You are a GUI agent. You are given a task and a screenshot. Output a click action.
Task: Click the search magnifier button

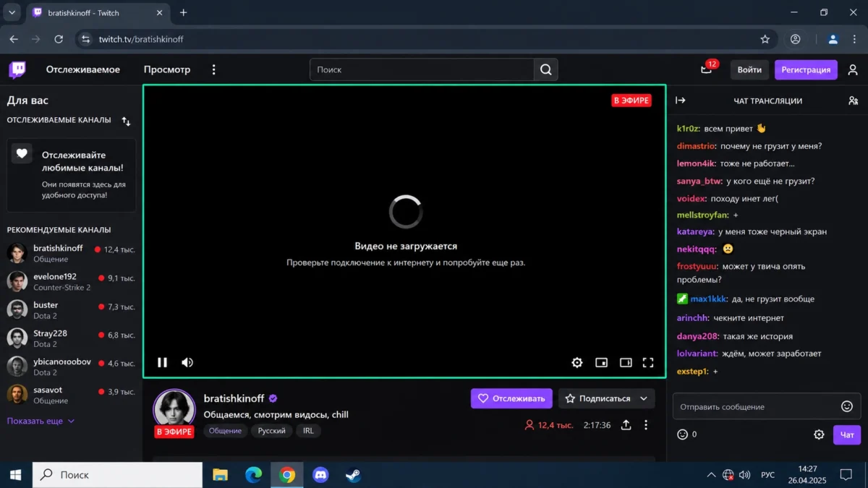pyautogui.click(x=546, y=69)
